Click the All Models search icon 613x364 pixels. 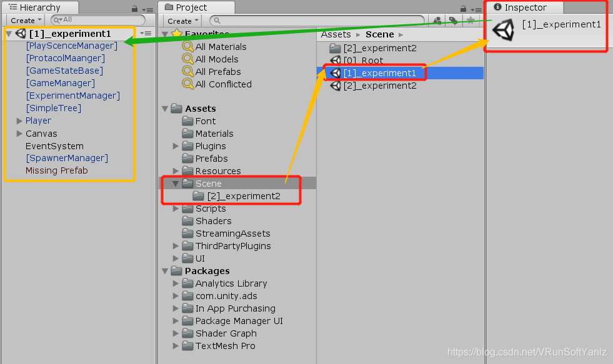pyautogui.click(x=188, y=59)
